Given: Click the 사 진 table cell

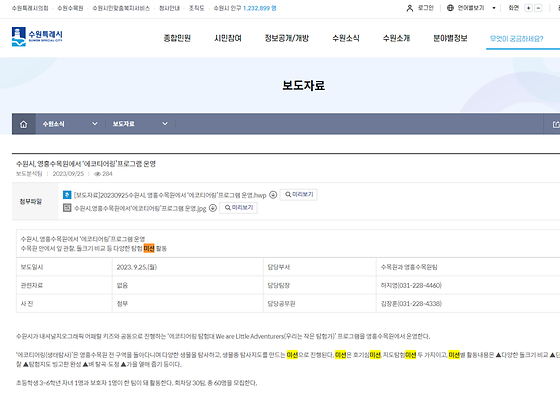Looking at the screenshot, I should tap(64, 304).
